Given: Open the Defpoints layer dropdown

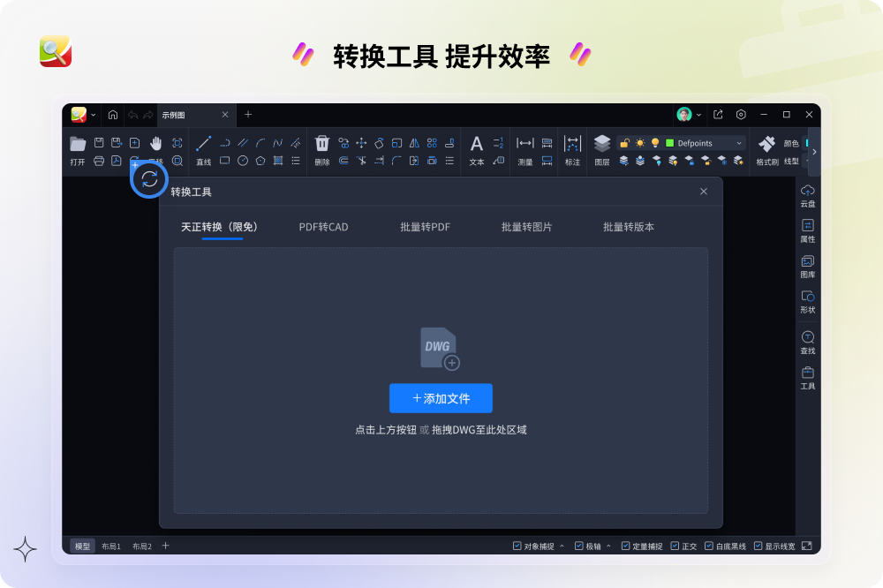Looking at the screenshot, I should point(739,142).
